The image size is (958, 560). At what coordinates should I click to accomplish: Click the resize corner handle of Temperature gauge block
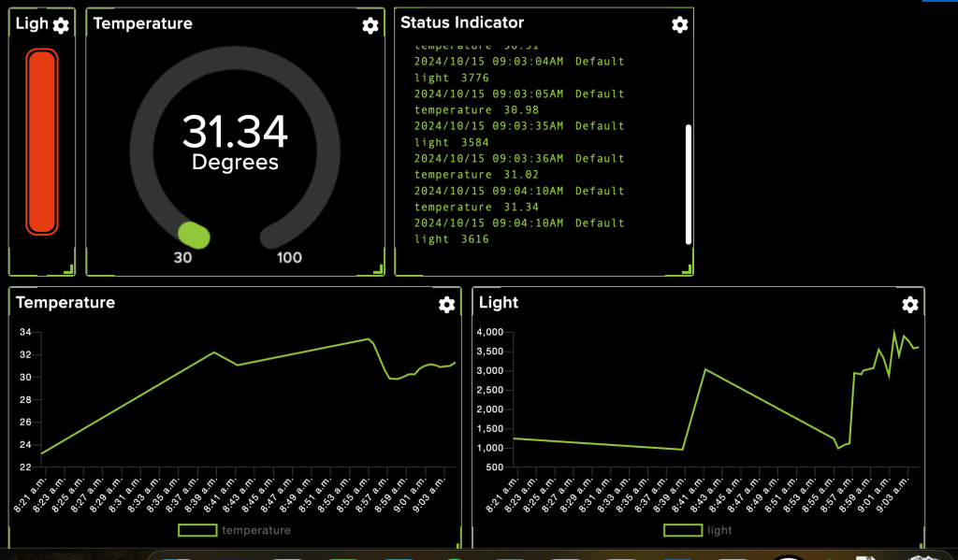(x=379, y=269)
